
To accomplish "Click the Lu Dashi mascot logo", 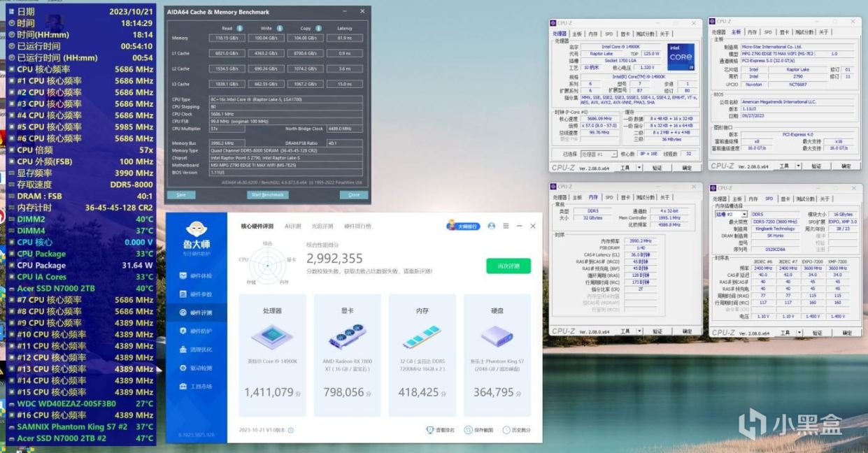I will coord(197,229).
